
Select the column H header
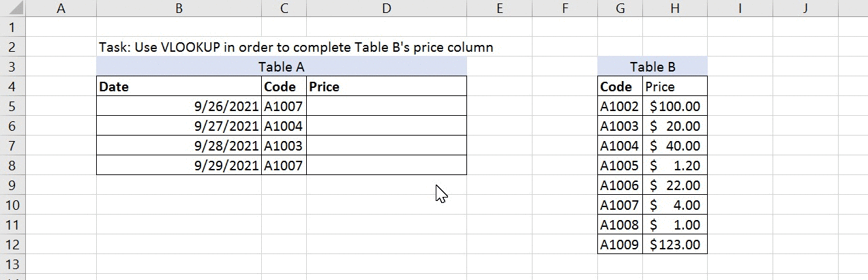pos(674,9)
